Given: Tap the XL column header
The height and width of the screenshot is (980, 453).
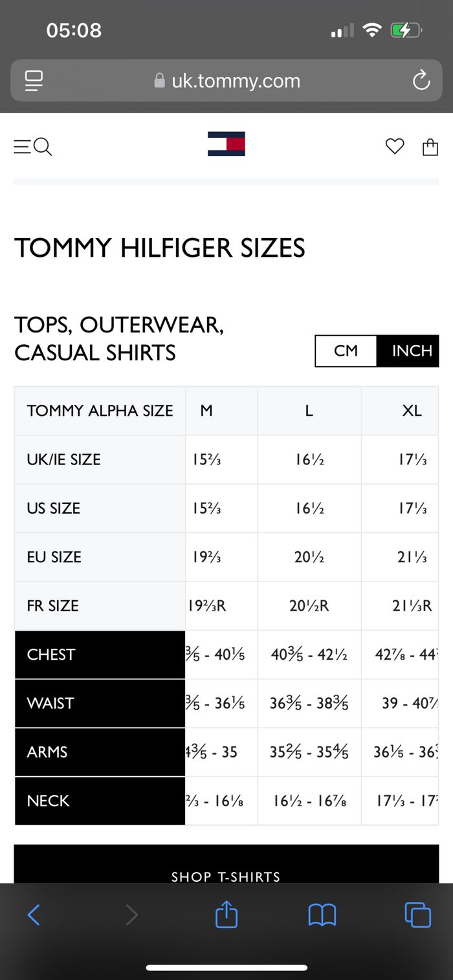Looking at the screenshot, I should [412, 411].
